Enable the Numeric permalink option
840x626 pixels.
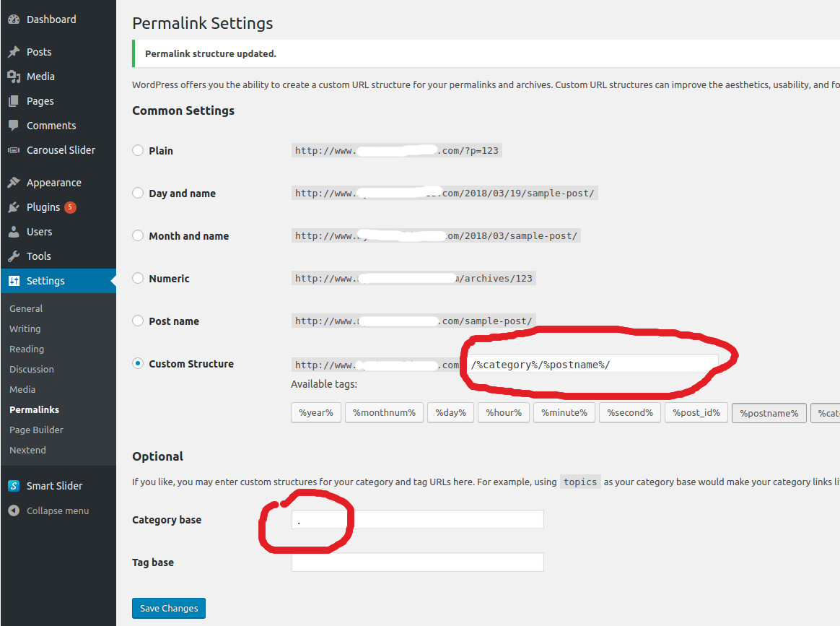tap(137, 278)
